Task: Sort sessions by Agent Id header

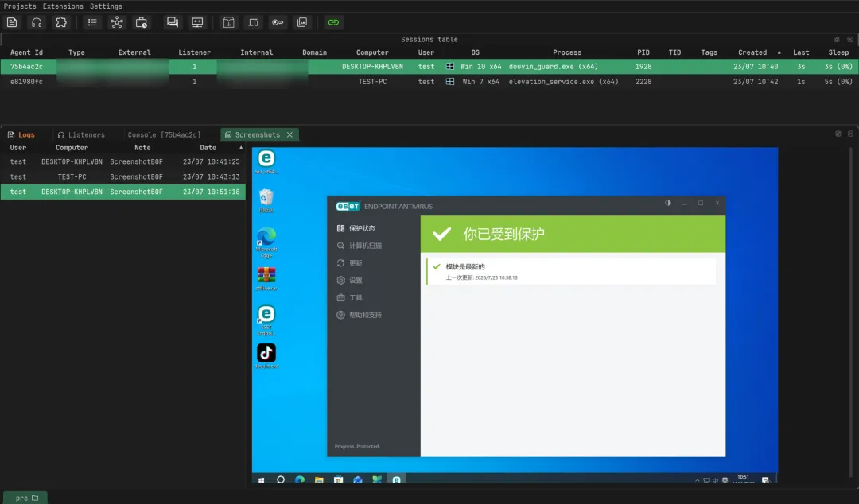Action: [26, 52]
